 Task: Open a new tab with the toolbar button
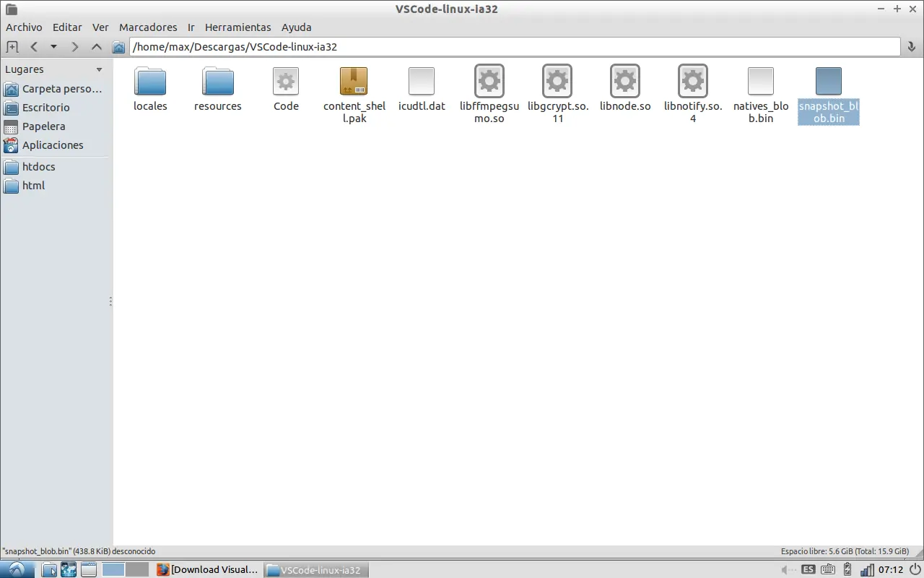click(12, 47)
